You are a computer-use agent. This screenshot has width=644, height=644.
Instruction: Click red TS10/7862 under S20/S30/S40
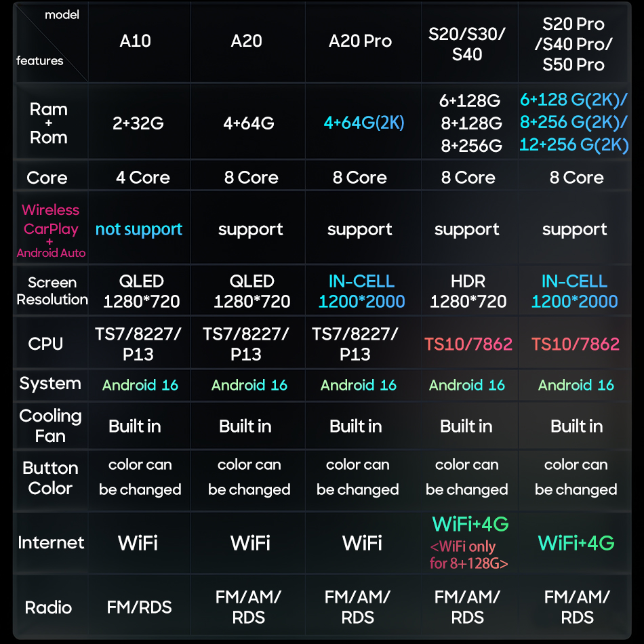(468, 344)
